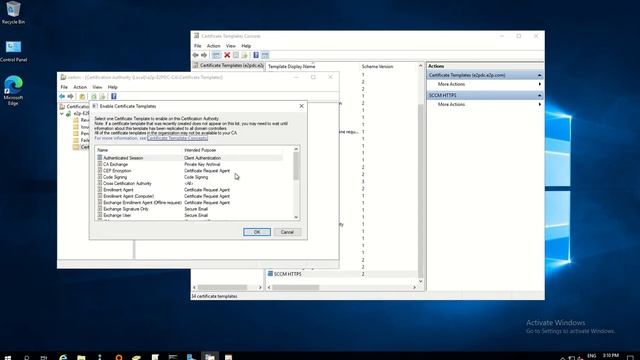This screenshot has height=360, width=640.
Task: Click Export List icon in Templates Console toolbar
Action: [244, 55]
